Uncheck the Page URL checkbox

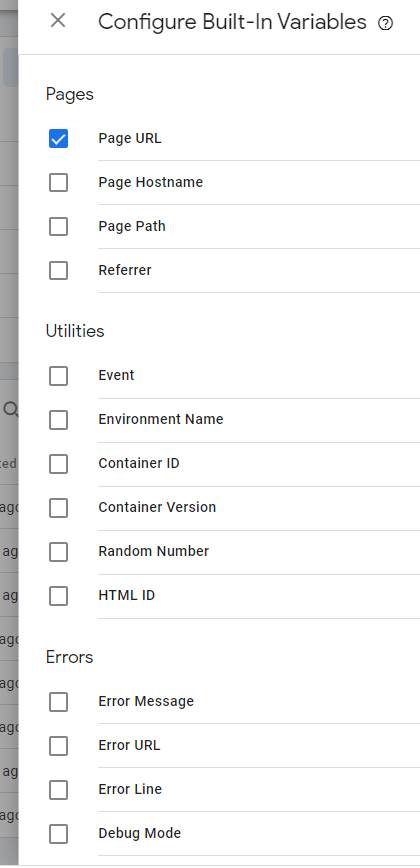[x=59, y=138]
